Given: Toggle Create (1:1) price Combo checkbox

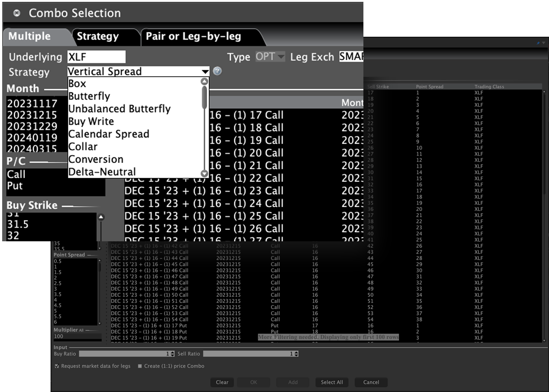Looking at the screenshot, I should click(x=140, y=366).
